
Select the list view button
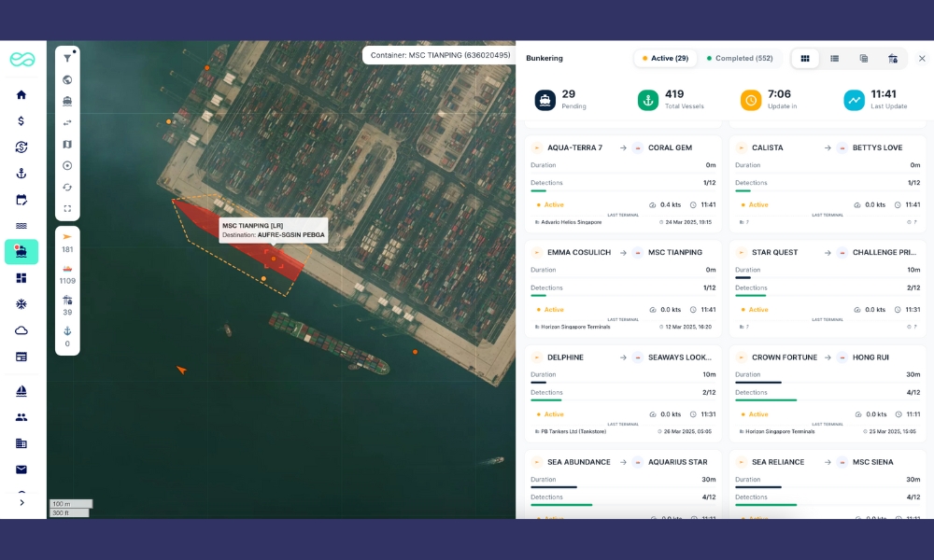pyautogui.click(x=834, y=59)
